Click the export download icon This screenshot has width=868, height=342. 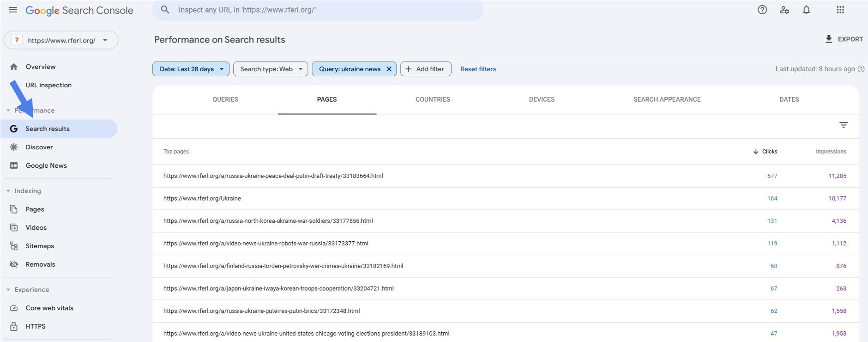click(x=829, y=39)
